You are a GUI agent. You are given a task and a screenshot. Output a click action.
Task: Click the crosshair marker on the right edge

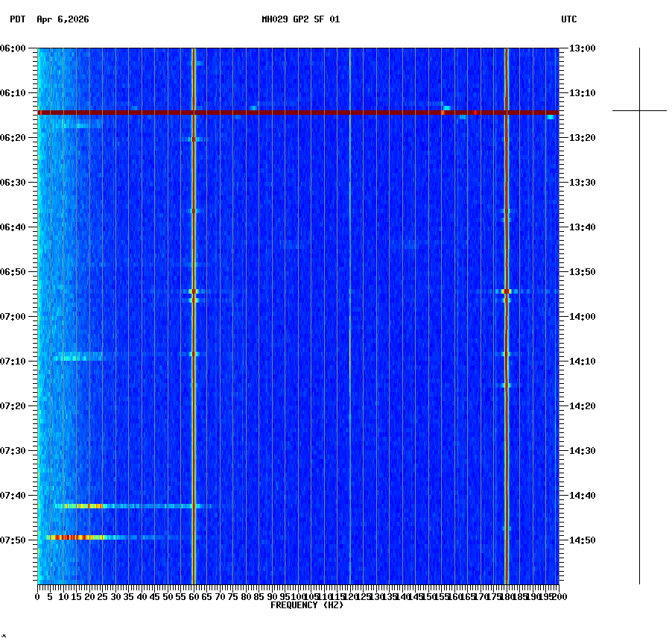click(x=639, y=110)
